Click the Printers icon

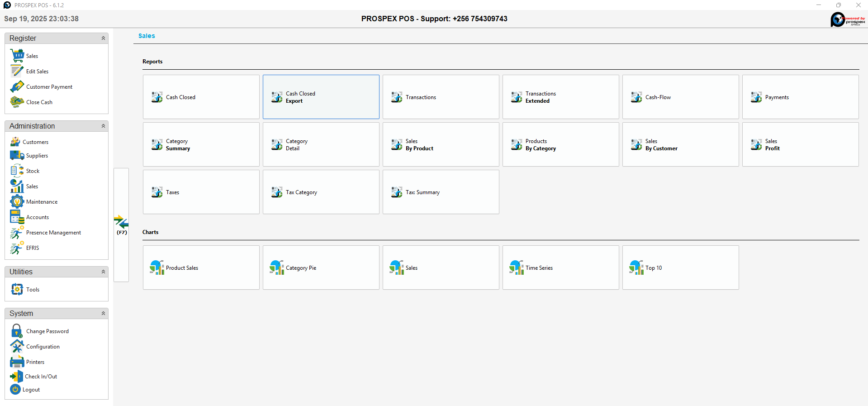coord(17,362)
